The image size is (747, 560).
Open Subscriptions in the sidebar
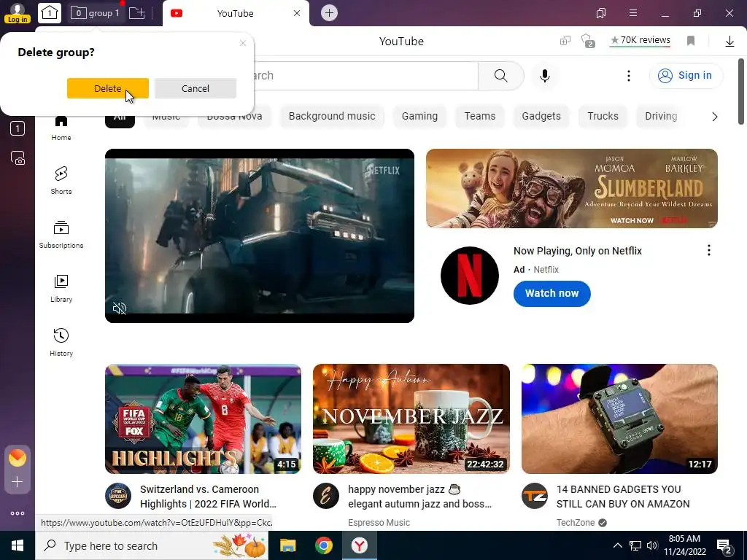pos(61,234)
